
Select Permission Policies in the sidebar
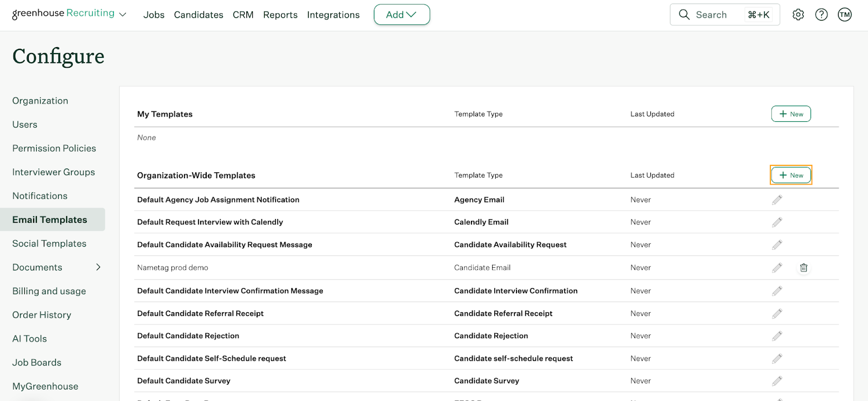[x=54, y=148]
